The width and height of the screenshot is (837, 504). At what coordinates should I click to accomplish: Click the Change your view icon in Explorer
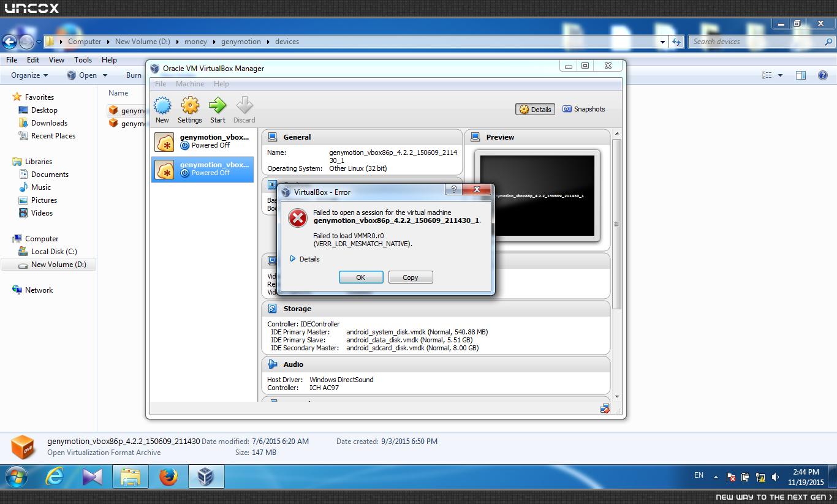pyautogui.click(x=767, y=75)
